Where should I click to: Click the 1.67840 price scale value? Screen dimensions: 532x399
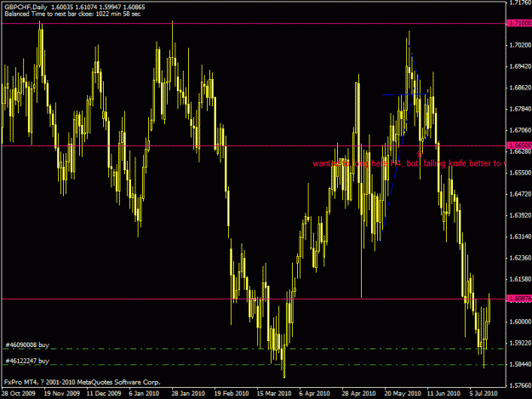[520, 109]
